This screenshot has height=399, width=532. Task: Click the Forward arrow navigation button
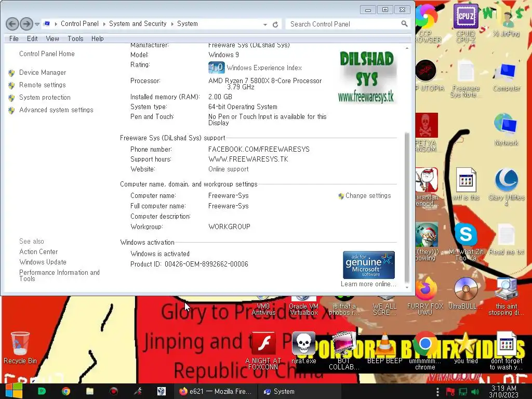(26, 24)
